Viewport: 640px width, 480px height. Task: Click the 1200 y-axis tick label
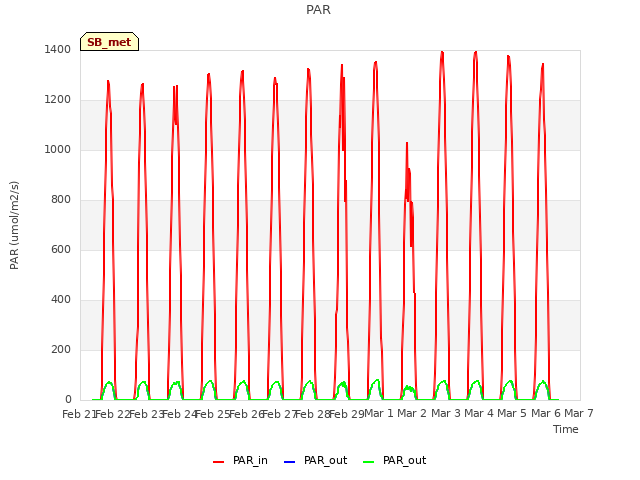58,100
